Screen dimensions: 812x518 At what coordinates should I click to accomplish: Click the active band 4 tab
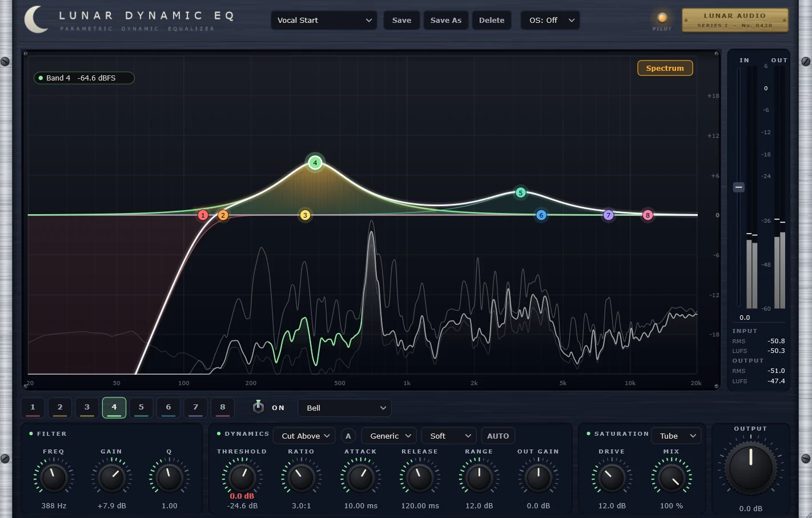[x=114, y=408]
